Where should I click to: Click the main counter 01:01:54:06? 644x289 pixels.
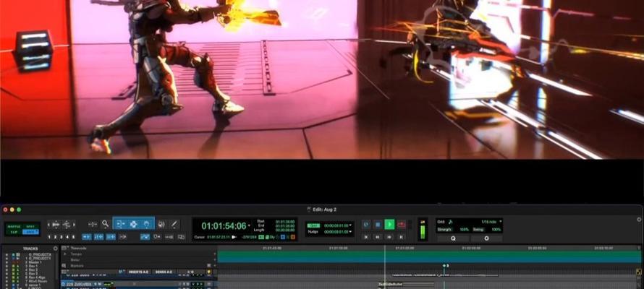pyautogui.click(x=224, y=226)
